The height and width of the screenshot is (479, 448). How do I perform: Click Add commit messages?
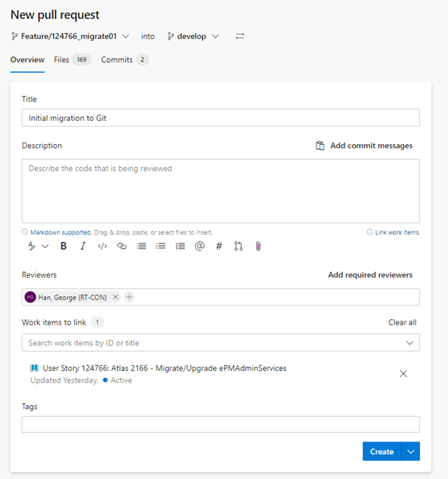pos(364,146)
